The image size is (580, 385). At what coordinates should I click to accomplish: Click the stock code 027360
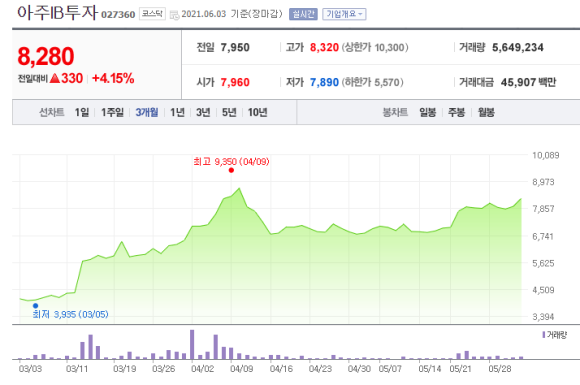118,14
